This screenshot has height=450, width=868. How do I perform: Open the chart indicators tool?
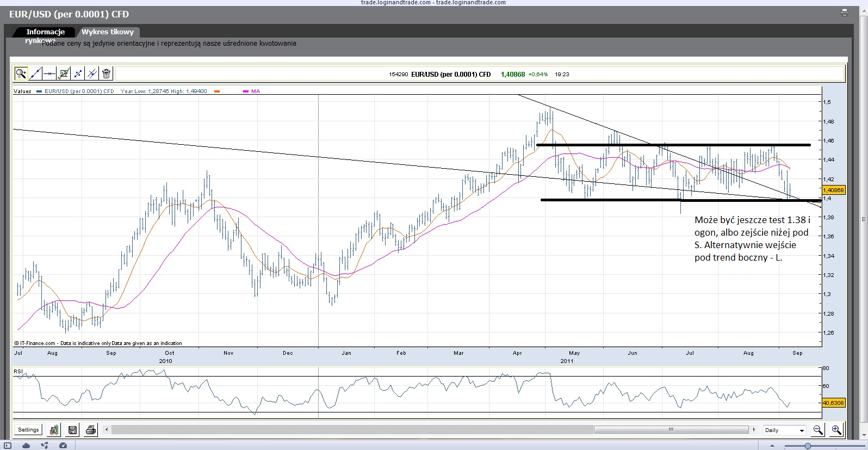point(64,73)
